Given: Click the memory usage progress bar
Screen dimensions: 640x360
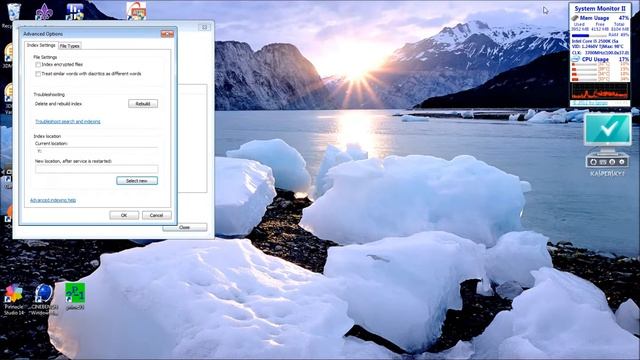Looking at the screenshot, I should click(589, 36).
